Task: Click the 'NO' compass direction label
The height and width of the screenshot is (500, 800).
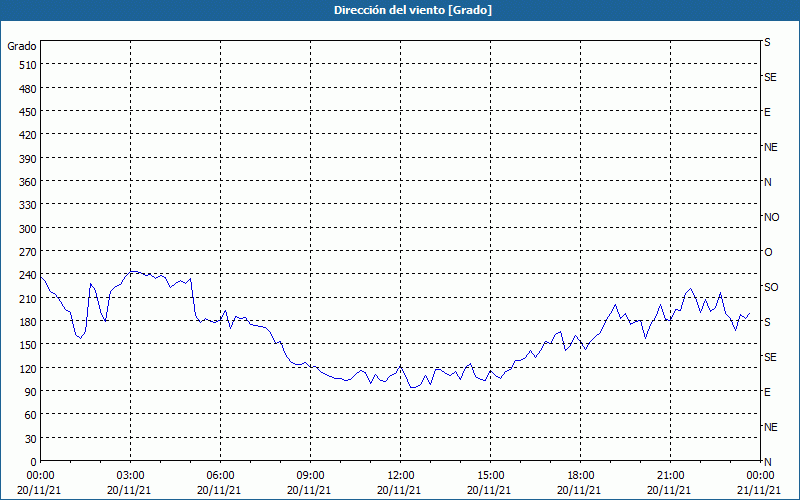Action: pyautogui.click(x=771, y=217)
